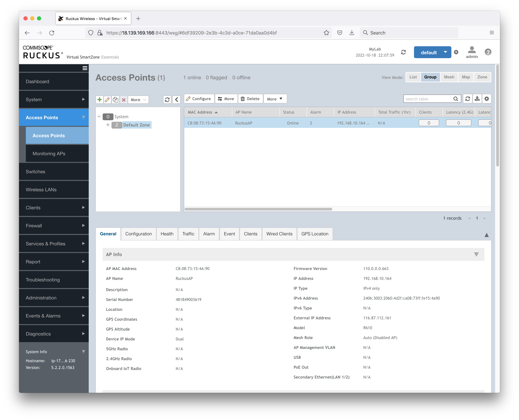Refresh the AP table
The image size is (519, 420).
point(468,99)
